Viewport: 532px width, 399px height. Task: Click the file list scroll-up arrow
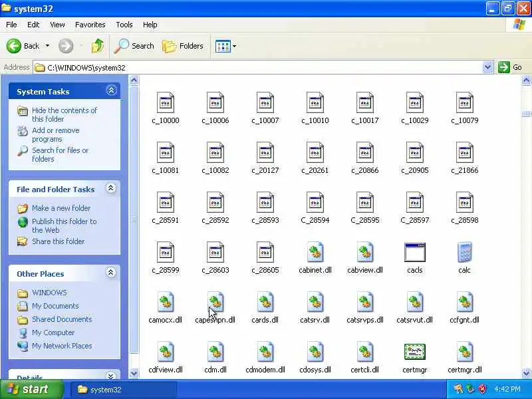point(526,80)
